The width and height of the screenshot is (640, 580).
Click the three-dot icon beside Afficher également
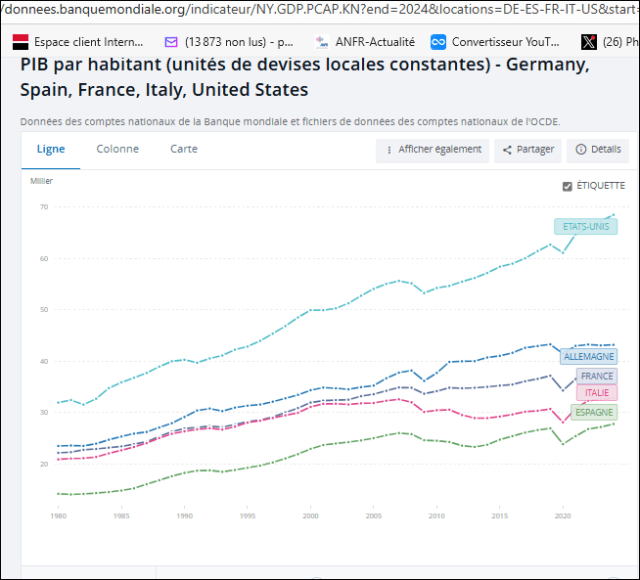388,150
